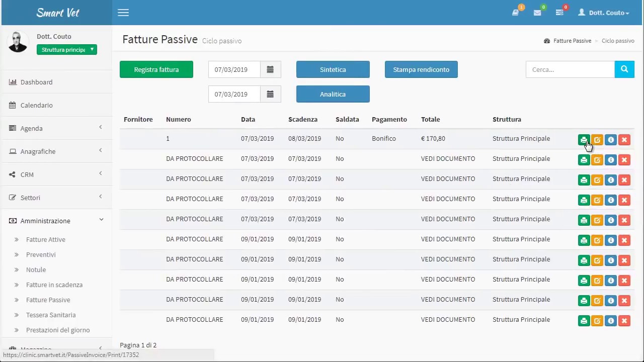Screen dimensions: 644x362
Task: Click the Analitica button
Action: 333,94
